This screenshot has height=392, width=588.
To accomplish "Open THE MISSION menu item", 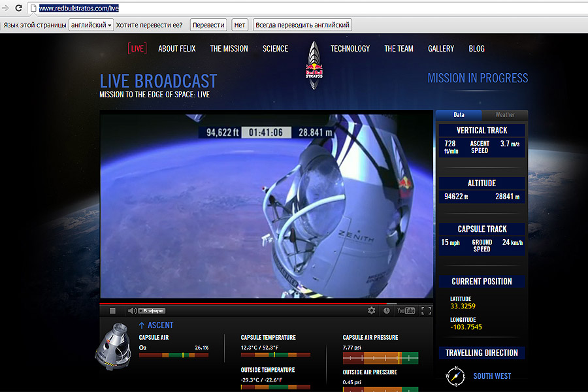I will coord(229,48).
